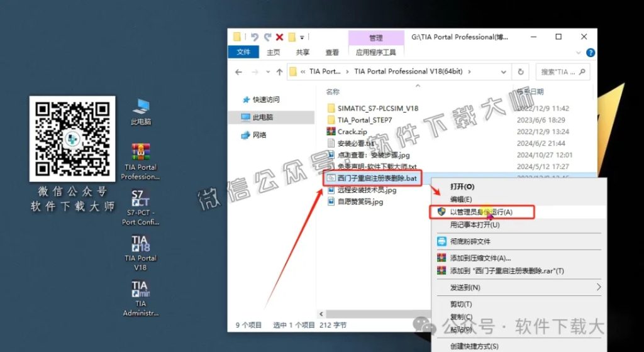Click the red delete X icon in title bar
644x352 pixels.
[280, 37]
